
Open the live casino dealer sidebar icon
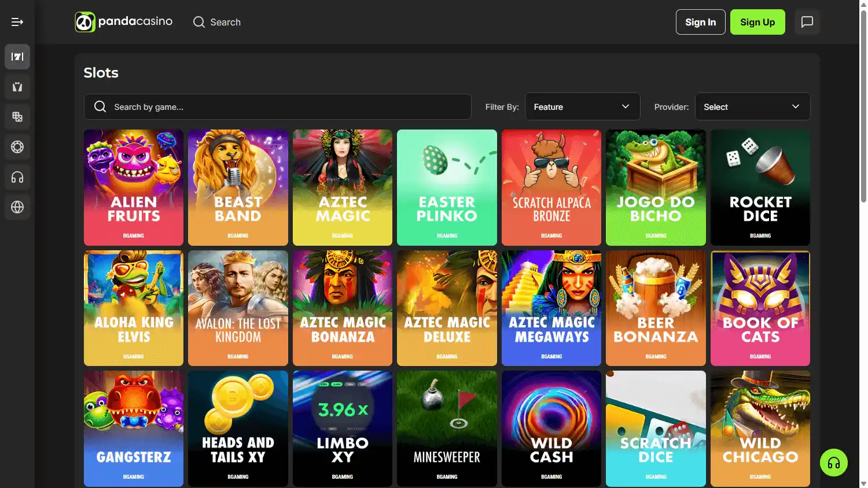(x=17, y=87)
